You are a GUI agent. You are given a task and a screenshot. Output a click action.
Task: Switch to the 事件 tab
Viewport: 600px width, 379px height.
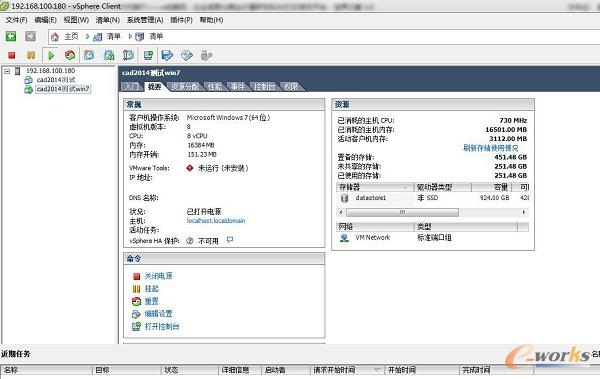pyautogui.click(x=238, y=87)
